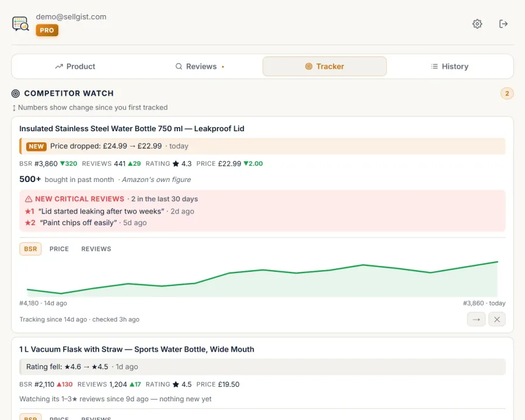Click the "#3,860 · today" chart label
Screen dimensions: 525x420
tap(484, 303)
